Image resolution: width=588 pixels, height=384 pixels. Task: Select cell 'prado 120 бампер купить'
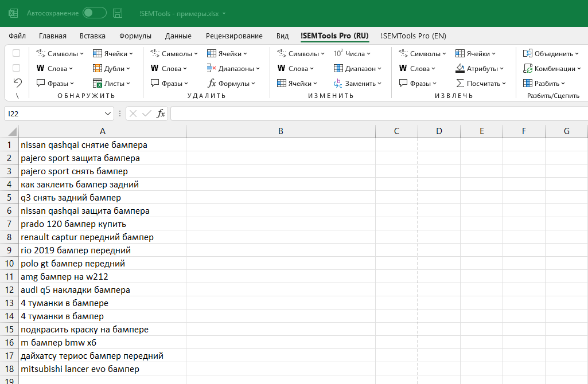point(102,224)
